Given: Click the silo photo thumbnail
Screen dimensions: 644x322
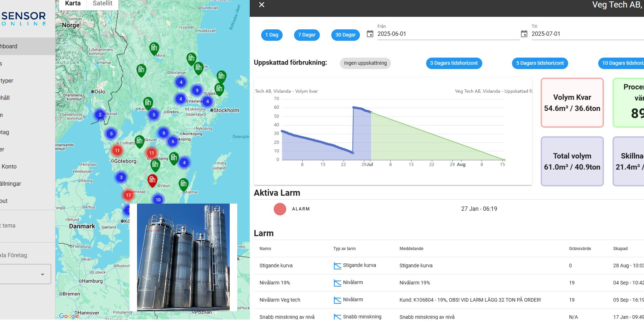Looking at the screenshot, I should (x=183, y=257).
